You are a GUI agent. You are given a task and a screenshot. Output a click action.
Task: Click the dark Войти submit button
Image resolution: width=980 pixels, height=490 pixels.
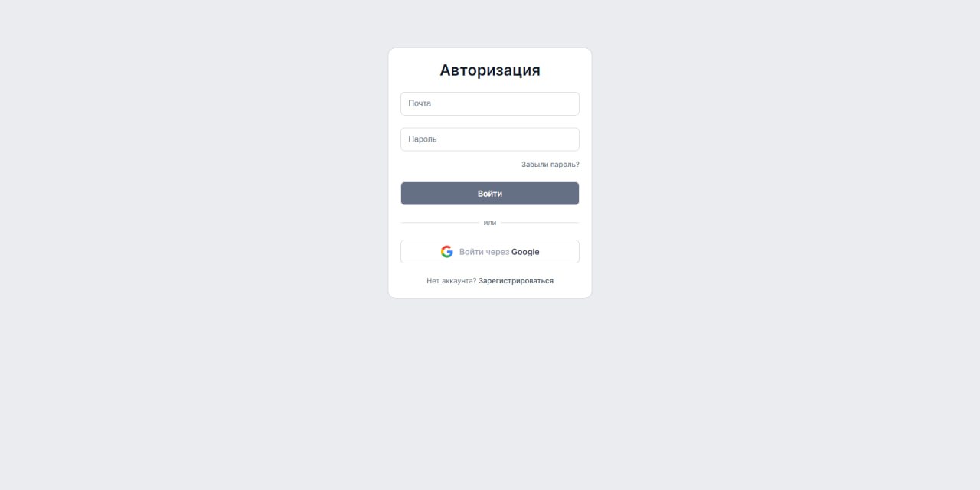pos(490,194)
